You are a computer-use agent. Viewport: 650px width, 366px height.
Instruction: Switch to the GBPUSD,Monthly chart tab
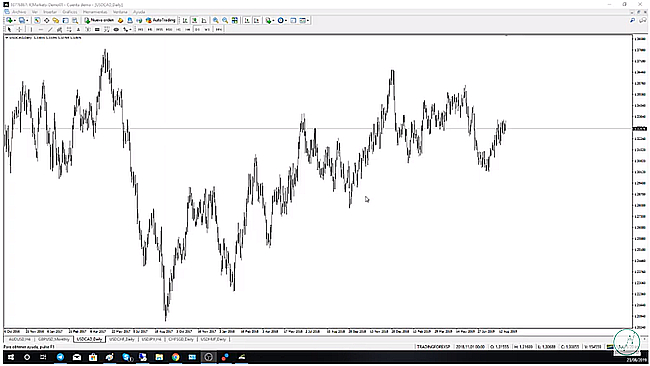[54, 339]
